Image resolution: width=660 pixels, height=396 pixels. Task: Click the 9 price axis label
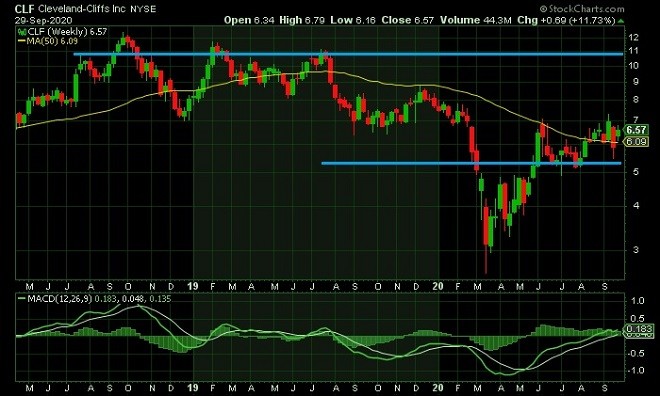tap(636, 81)
